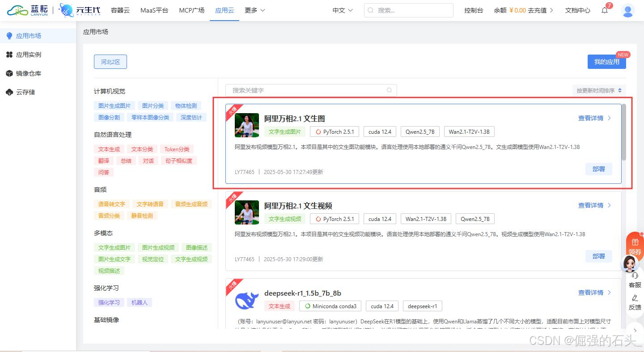The height and width of the screenshot is (352, 644).
Task: Click the top header search box
Action: (x=409, y=10)
